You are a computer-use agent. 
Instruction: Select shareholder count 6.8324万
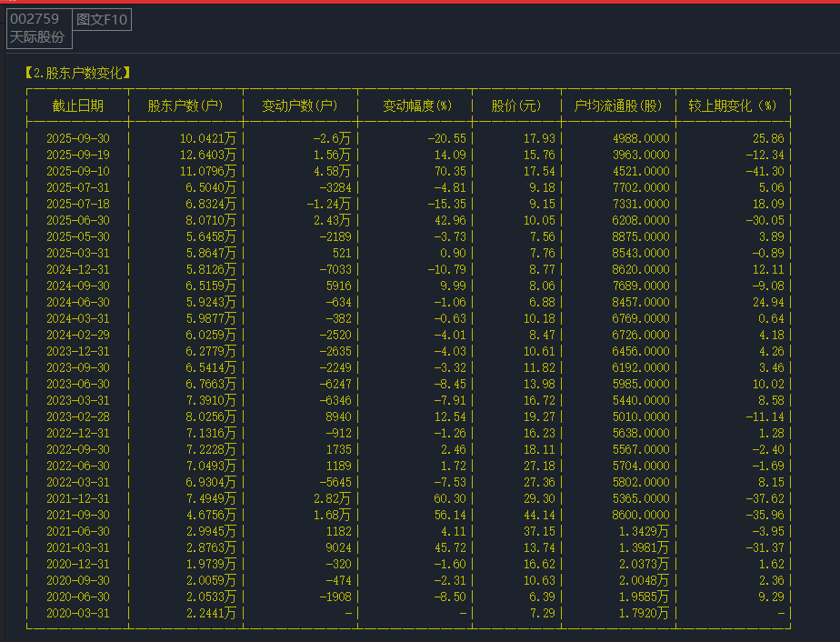point(211,204)
